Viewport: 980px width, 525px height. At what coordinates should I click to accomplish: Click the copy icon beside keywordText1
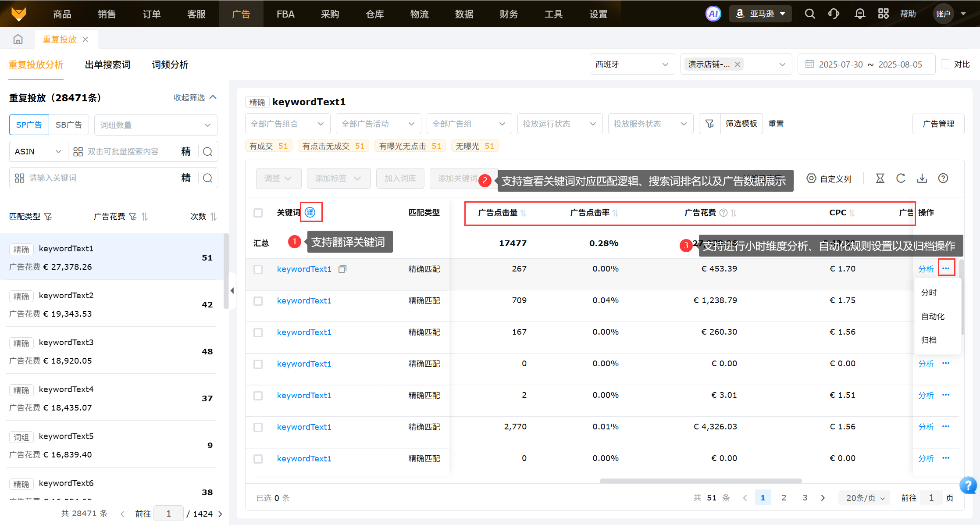(x=342, y=269)
